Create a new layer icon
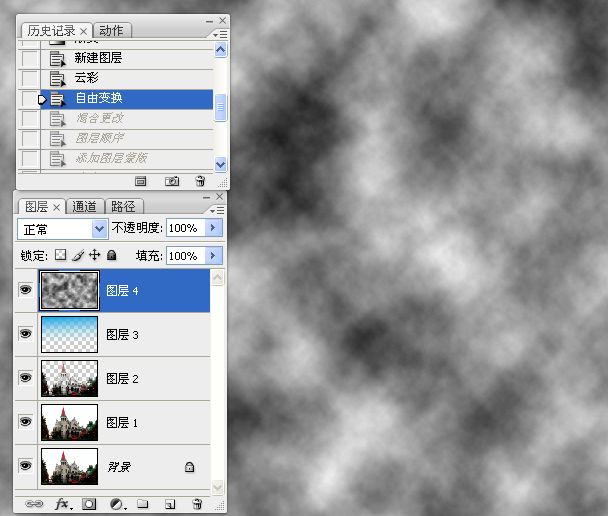608x516 pixels. pyautogui.click(x=170, y=504)
